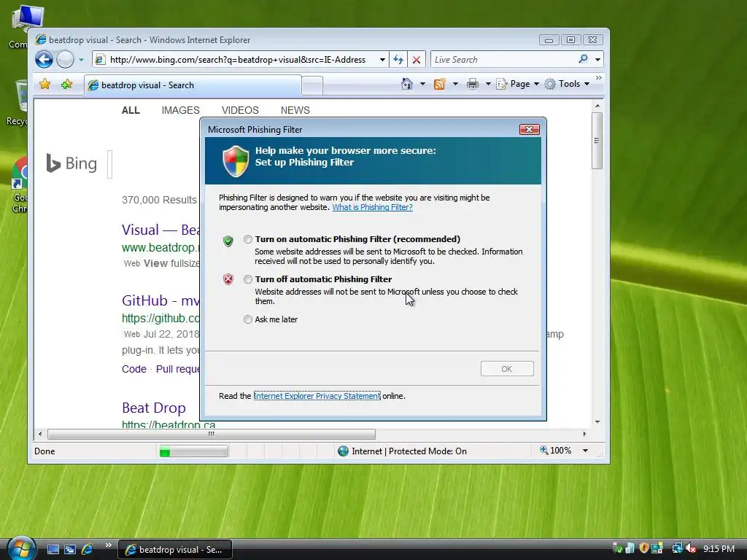Click inside the Live Search box
Image resolution: width=747 pixels, height=560 pixels.
pos(504,60)
